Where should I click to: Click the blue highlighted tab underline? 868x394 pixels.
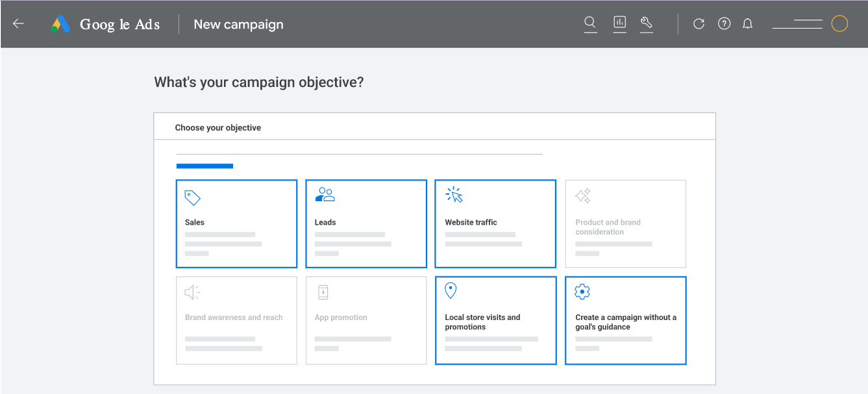pyautogui.click(x=205, y=166)
